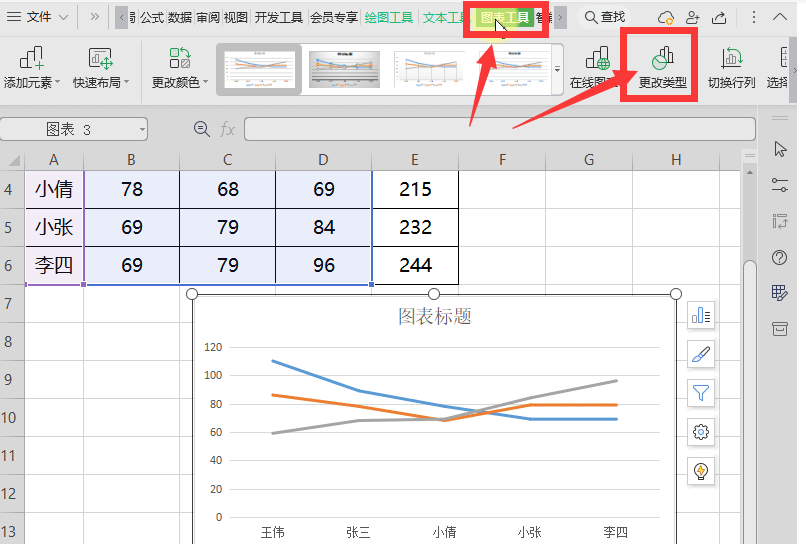Expand the chart styles gallery arrow
The height and width of the screenshot is (544, 806).
tap(557, 68)
